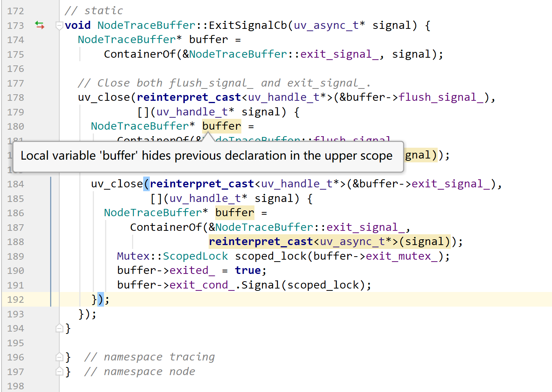Toggle the fold marker for namespace tracing
Image resolution: width=552 pixels, height=392 pixels.
click(59, 357)
